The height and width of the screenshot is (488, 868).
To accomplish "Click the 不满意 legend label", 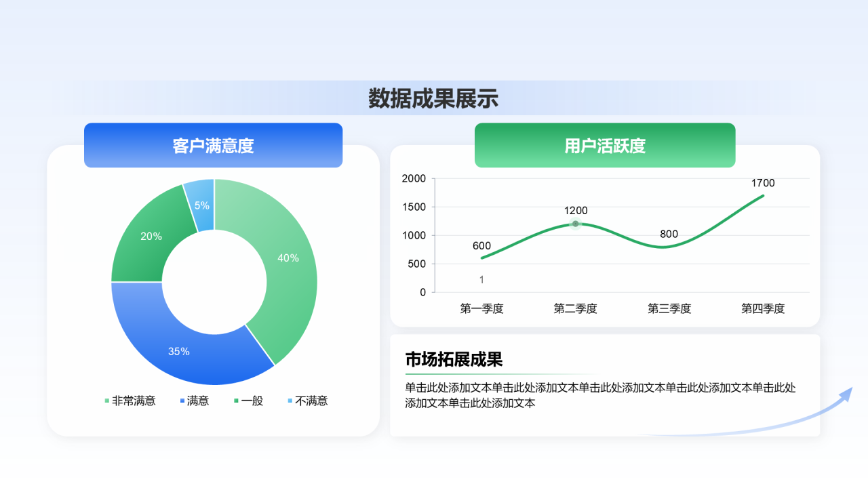I will (x=311, y=401).
